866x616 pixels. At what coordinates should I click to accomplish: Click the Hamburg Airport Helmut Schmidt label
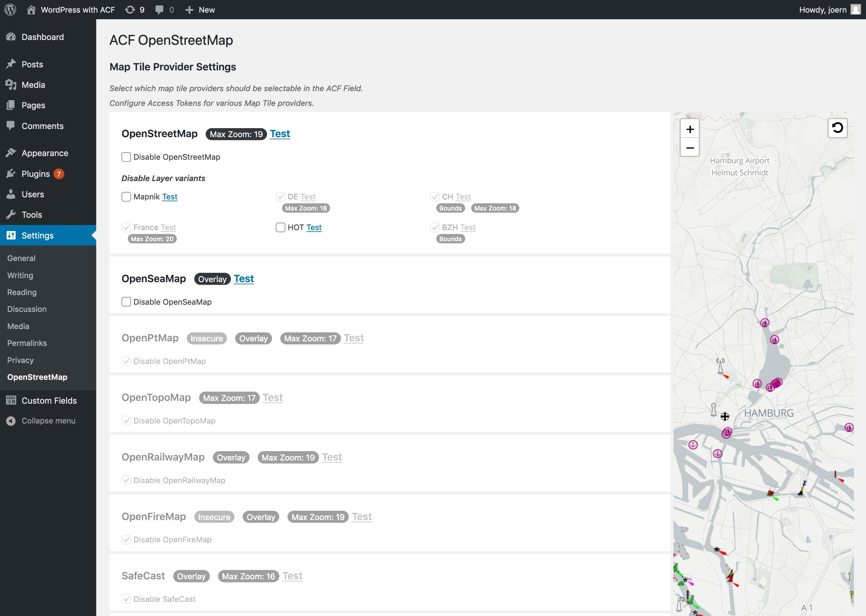740,167
